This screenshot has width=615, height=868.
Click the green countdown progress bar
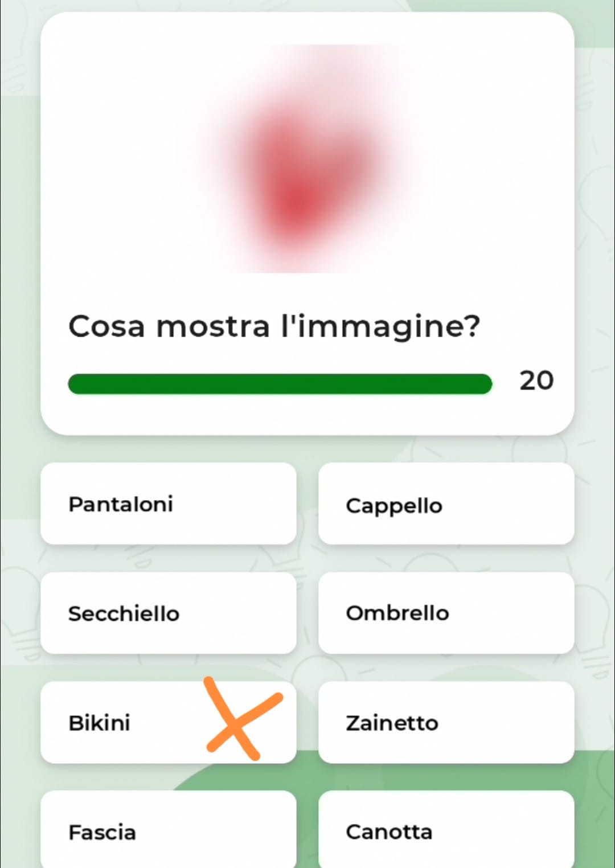pyautogui.click(x=280, y=384)
